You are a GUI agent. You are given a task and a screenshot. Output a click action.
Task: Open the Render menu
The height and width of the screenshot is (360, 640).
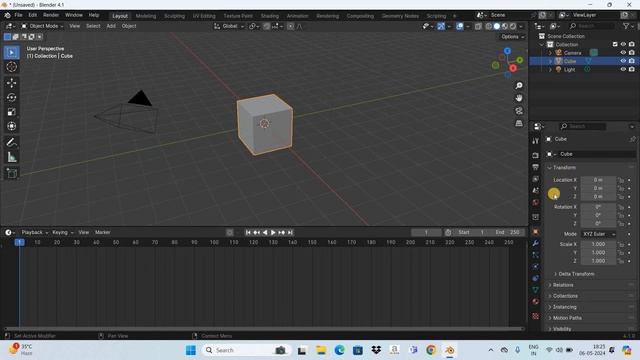[x=51, y=15]
